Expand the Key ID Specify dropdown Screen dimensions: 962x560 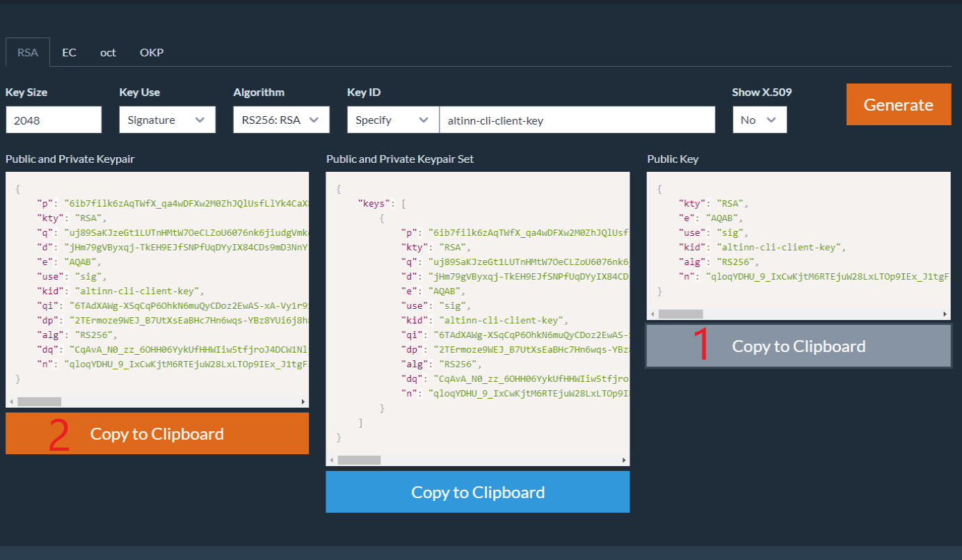coord(393,120)
